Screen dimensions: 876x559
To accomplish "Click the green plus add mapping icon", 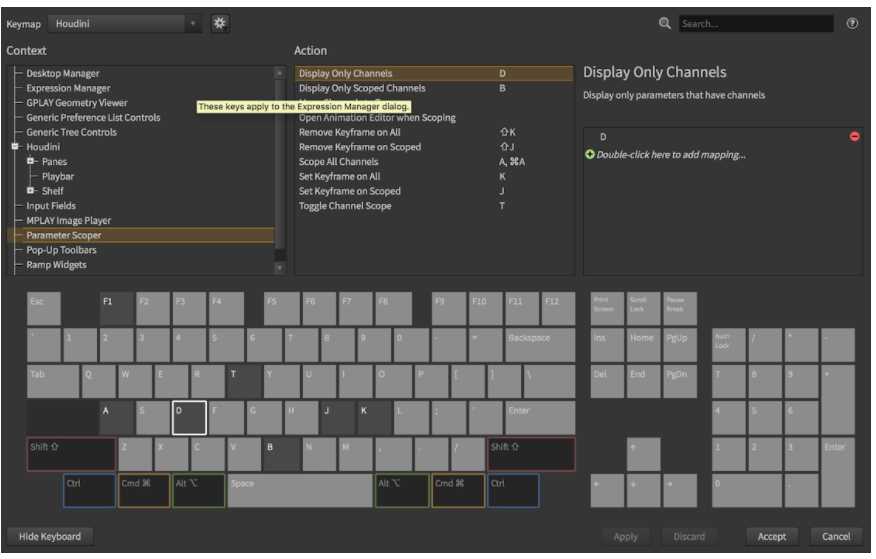I will click(589, 154).
